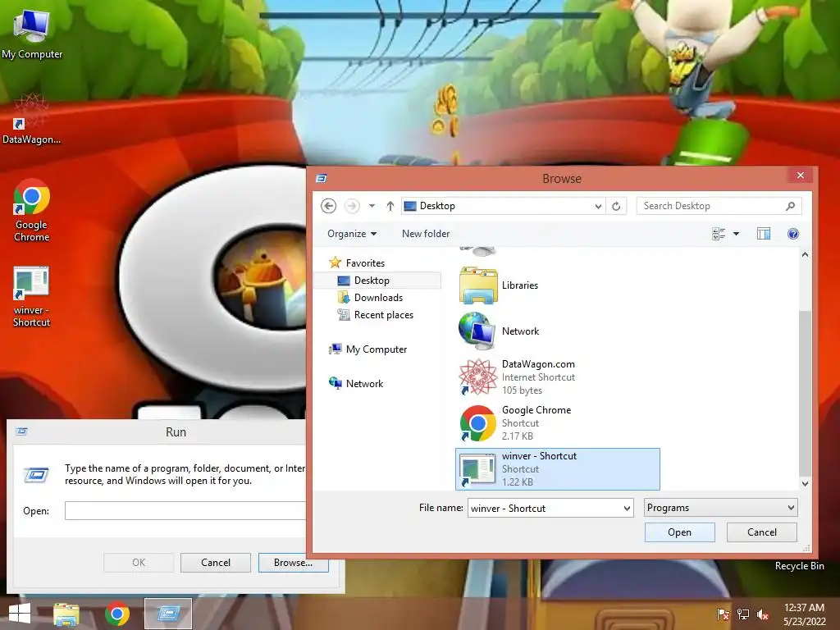Viewport: 840px width, 630px height.
Task: Click scrollbar down arrow in file list
Action: click(805, 483)
